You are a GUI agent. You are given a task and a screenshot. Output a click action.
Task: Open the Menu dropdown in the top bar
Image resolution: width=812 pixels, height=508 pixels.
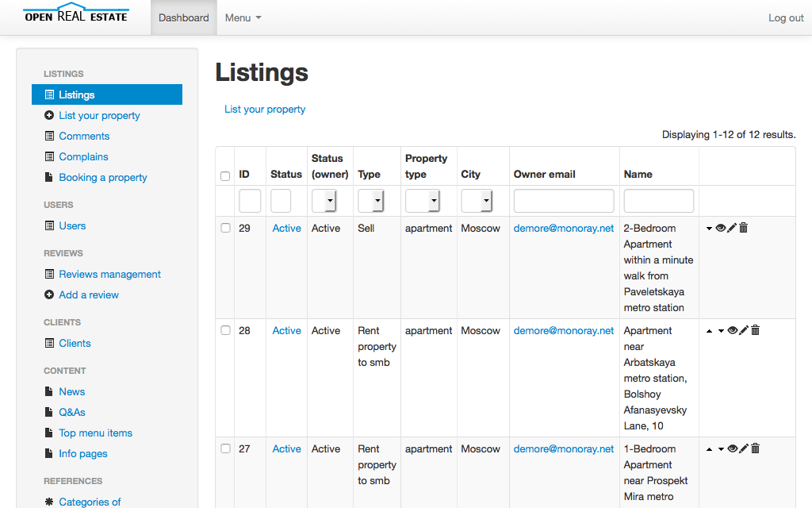(243, 17)
